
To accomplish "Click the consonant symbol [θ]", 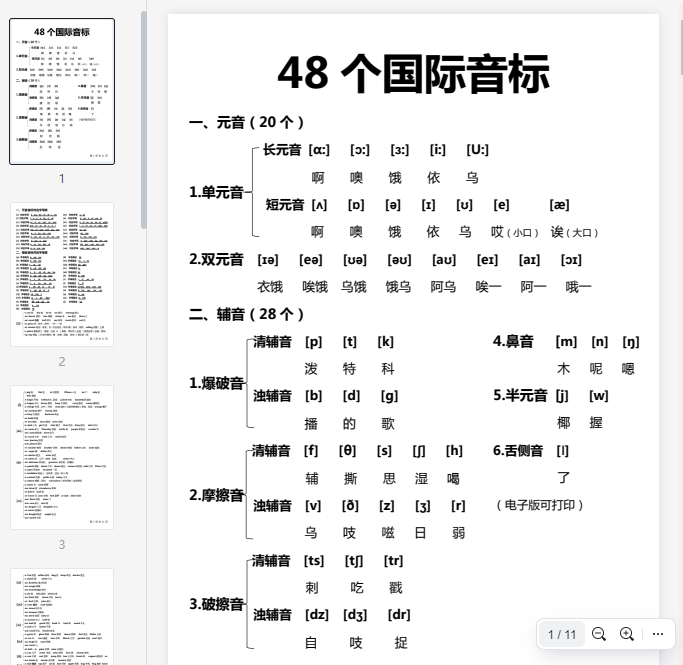I will pyautogui.click(x=347, y=451).
